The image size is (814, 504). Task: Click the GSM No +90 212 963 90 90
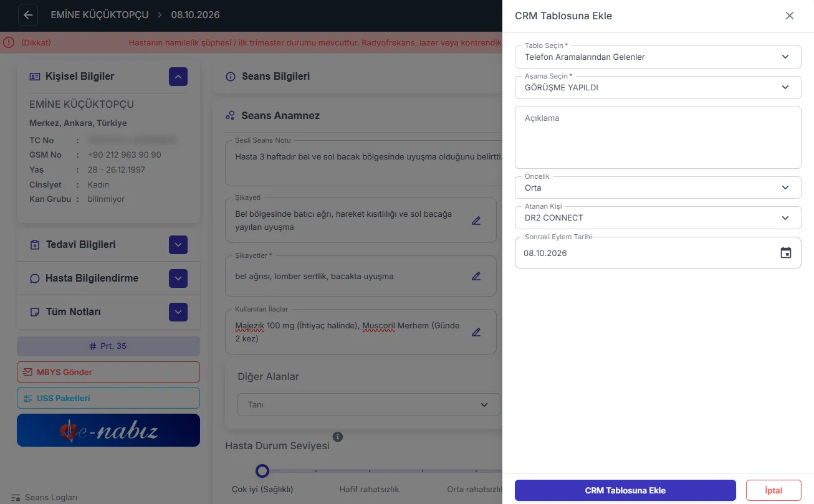point(124,155)
